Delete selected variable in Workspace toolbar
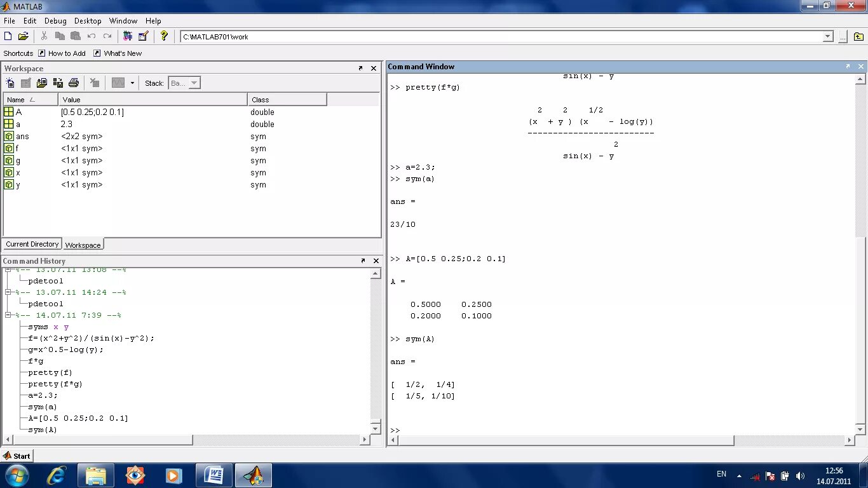This screenshot has width=868, height=488. coord(95,83)
